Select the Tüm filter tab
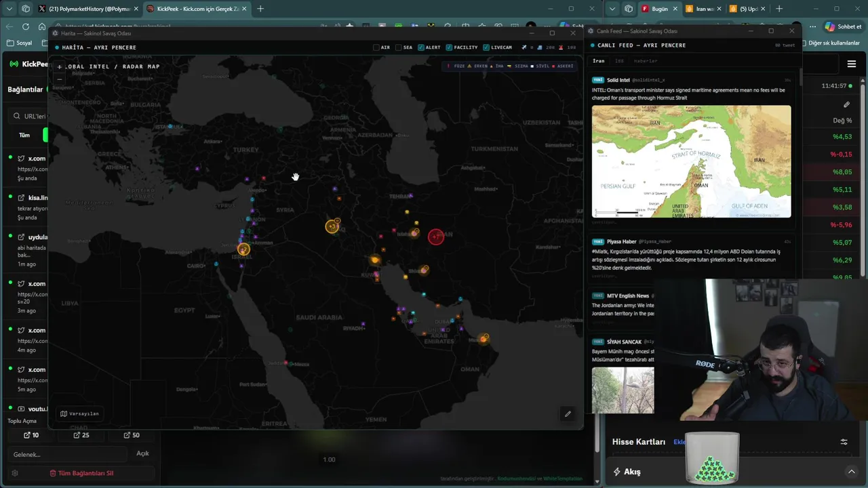Image resolution: width=868 pixels, height=488 pixels. [x=24, y=135]
